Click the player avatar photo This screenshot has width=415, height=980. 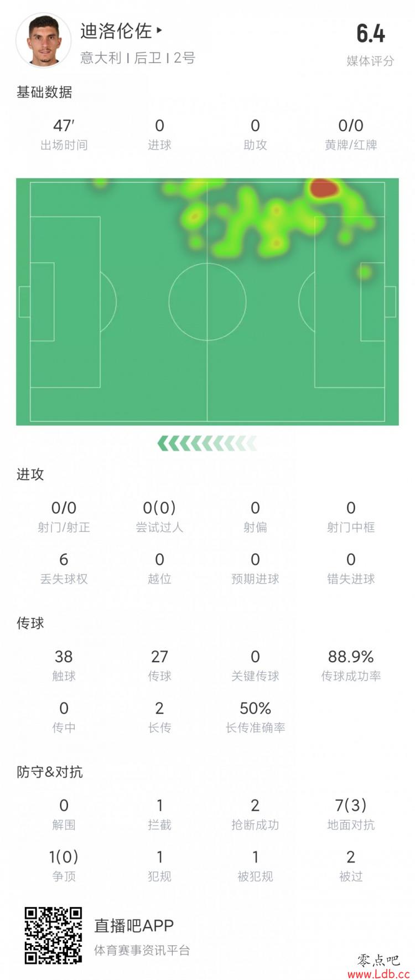click(x=43, y=42)
